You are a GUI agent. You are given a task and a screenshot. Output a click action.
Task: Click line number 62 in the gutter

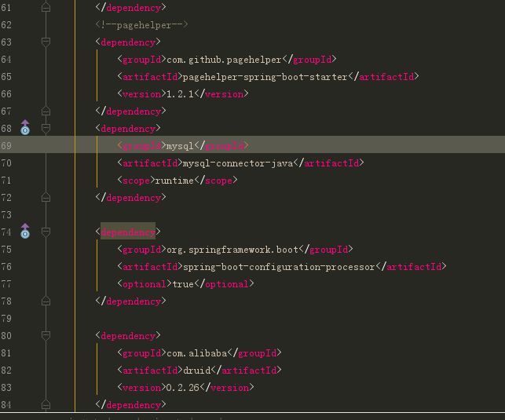6,25
